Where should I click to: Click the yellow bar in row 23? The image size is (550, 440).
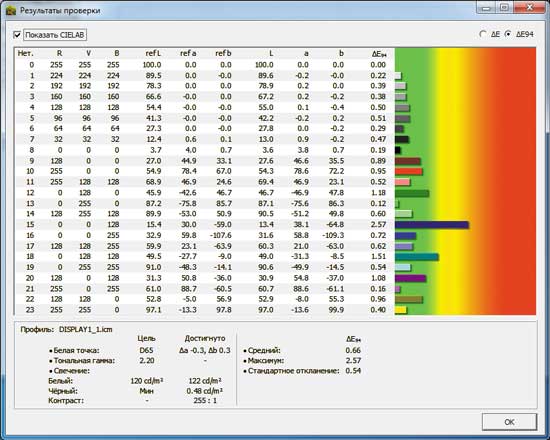401,310
